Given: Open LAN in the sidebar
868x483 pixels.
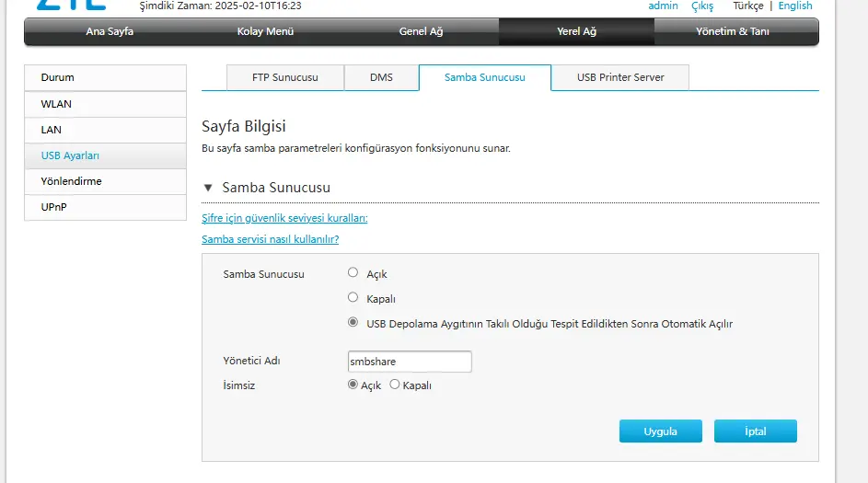Looking at the screenshot, I should [105, 130].
